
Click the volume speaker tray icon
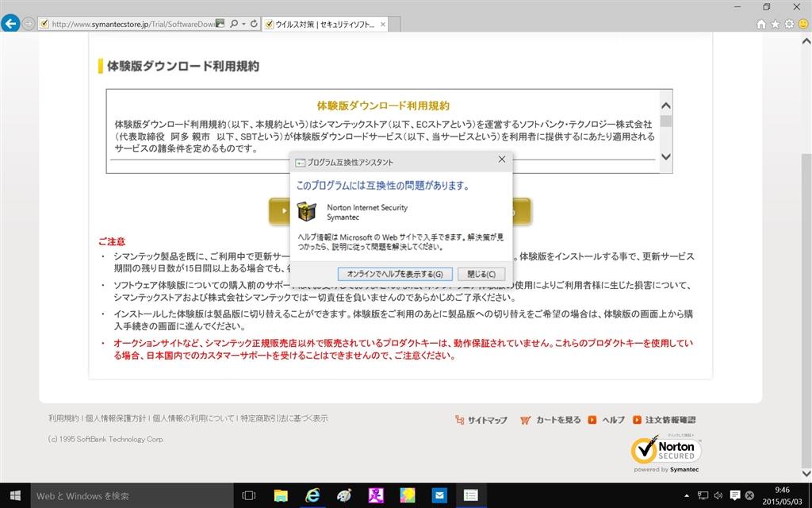(x=718, y=495)
